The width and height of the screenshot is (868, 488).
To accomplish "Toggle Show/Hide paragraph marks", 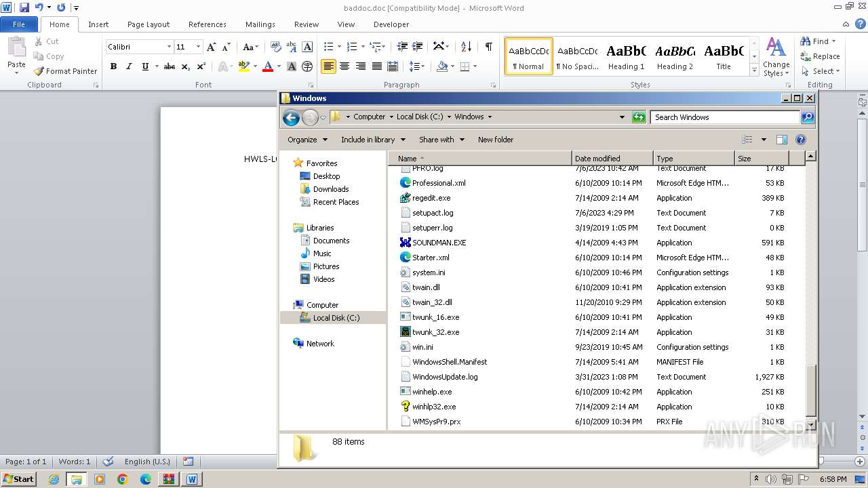I will [x=488, y=47].
